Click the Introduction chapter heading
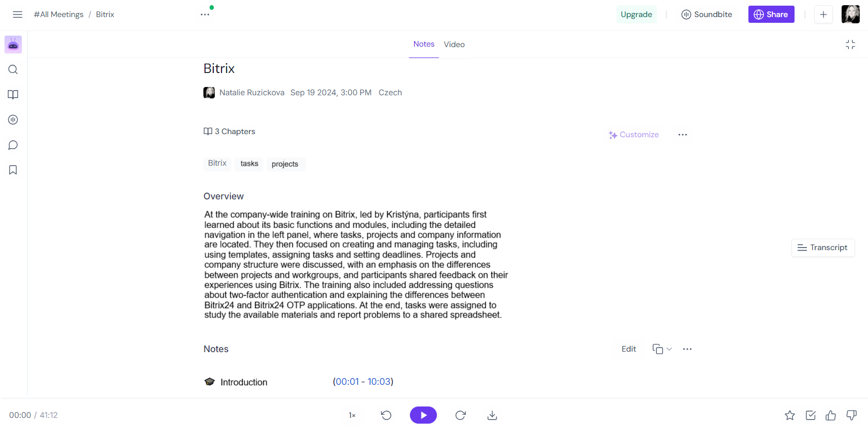 244,382
